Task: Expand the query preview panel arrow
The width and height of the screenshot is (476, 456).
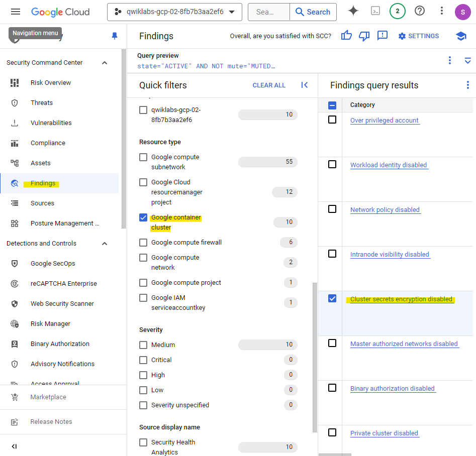Action: 468,60
